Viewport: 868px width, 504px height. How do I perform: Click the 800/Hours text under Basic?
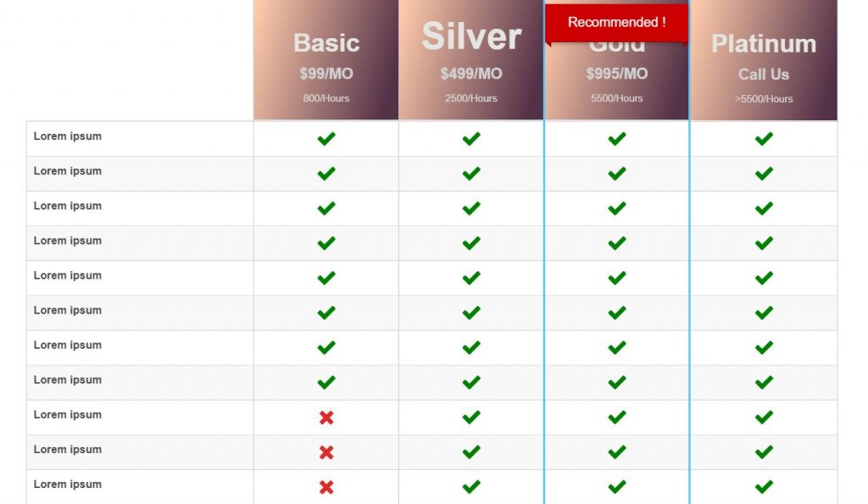[326, 98]
